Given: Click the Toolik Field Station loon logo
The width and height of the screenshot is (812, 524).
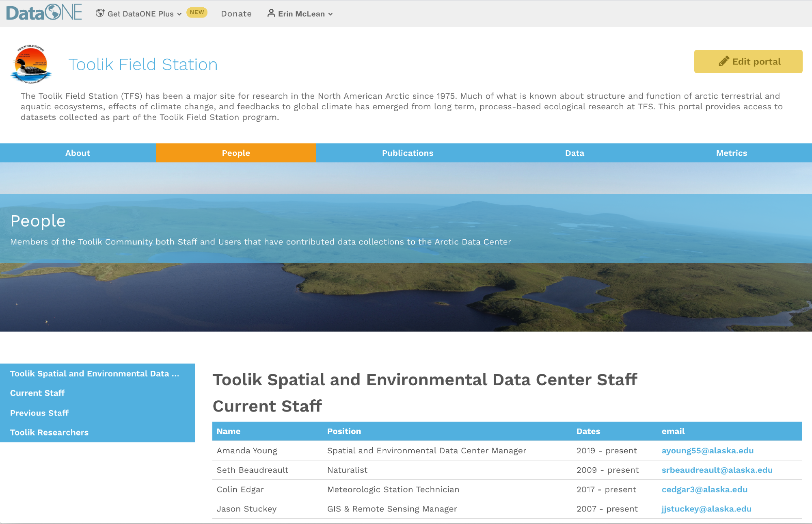Looking at the screenshot, I should 30,65.
